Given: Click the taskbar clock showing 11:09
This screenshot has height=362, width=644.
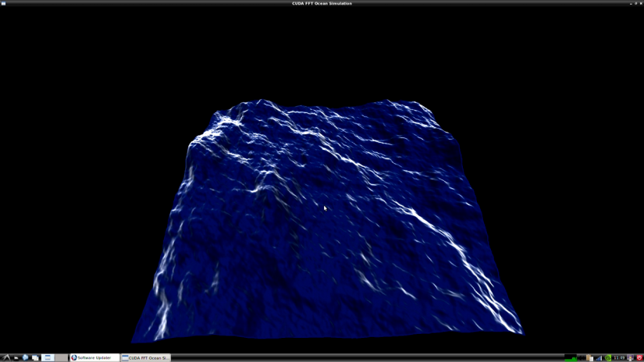Looking at the screenshot, I should (619, 358).
